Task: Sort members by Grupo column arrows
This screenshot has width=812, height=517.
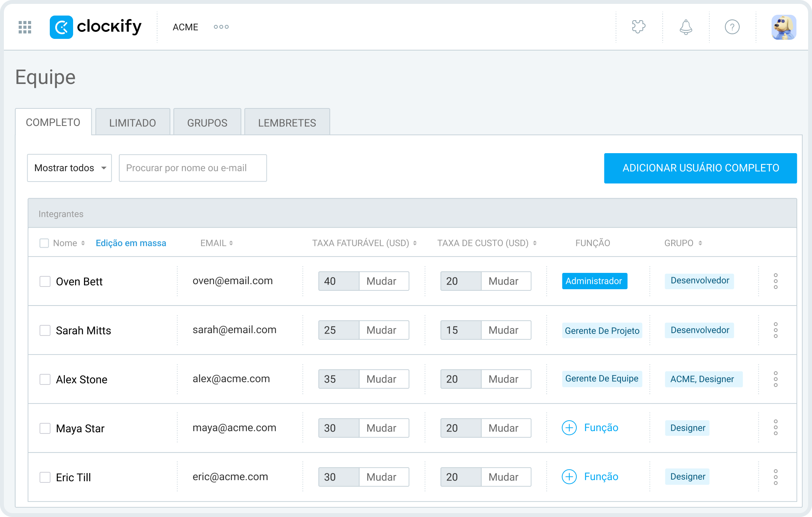Action: pos(700,243)
